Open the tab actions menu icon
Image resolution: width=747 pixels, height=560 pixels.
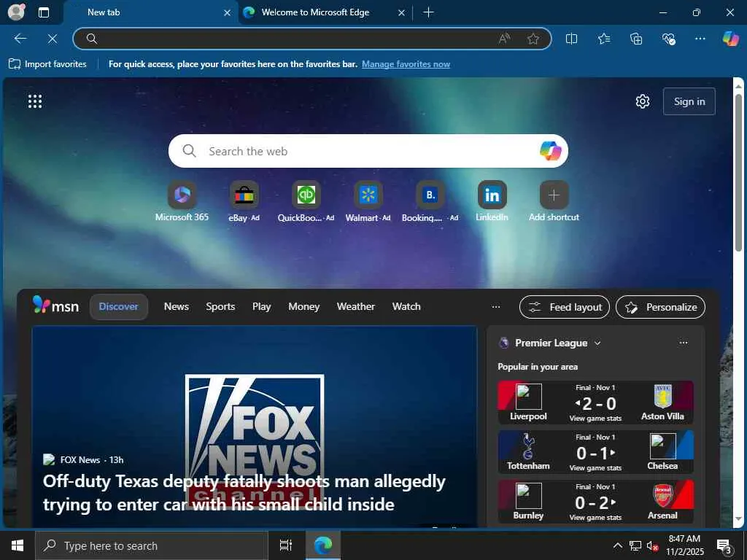(x=43, y=12)
